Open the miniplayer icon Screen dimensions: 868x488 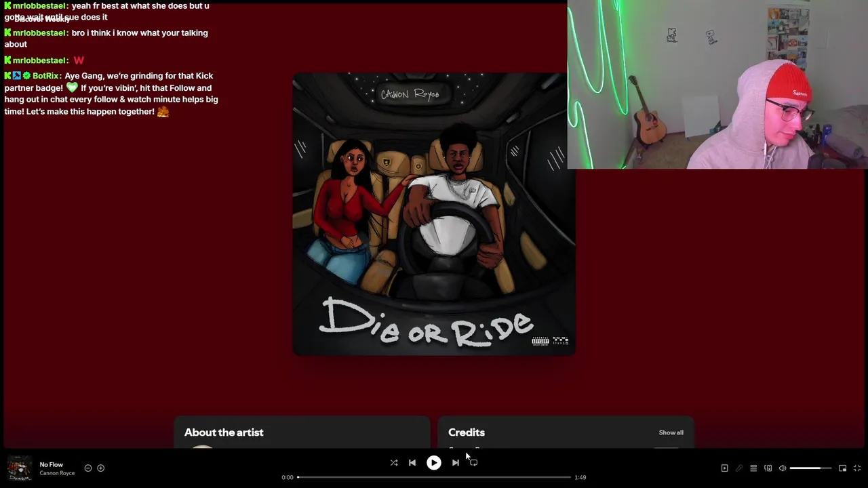pyautogui.click(x=843, y=468)
